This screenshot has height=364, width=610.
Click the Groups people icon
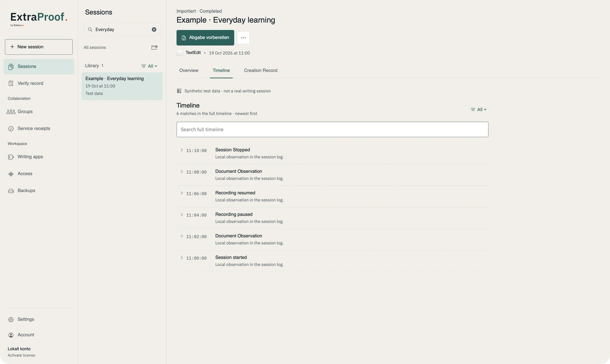click(11, 112)
